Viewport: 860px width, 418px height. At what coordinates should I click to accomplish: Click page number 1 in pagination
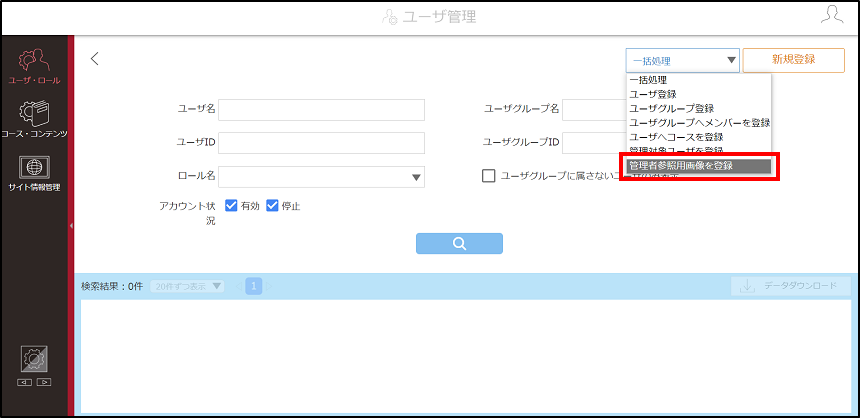coord(254,286)
